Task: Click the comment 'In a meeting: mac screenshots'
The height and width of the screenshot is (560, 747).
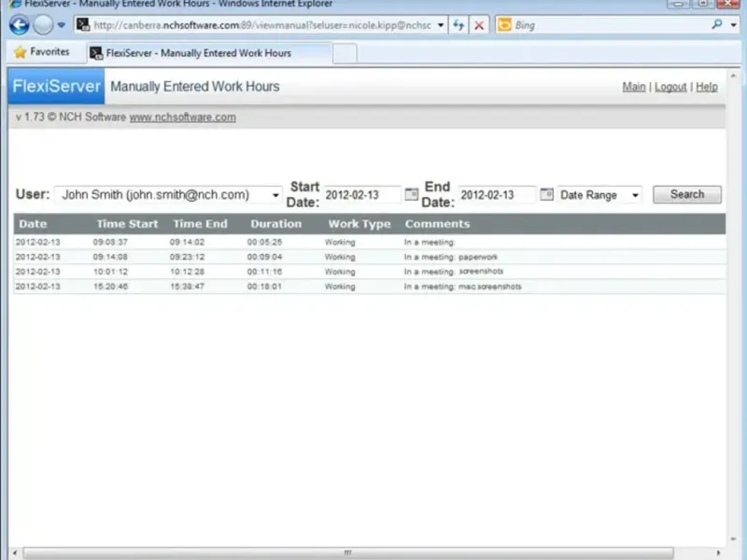Action: pyautogui.click(x=462, y=287)
